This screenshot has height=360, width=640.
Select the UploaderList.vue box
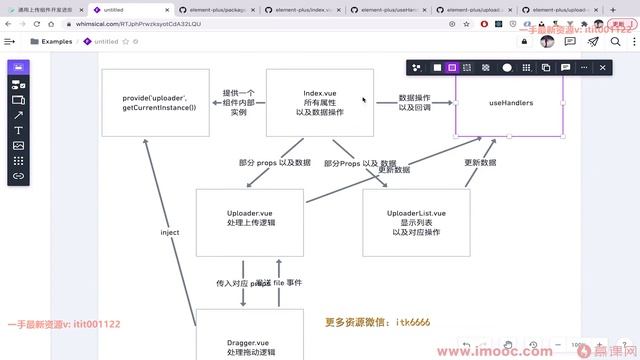point(416,222)
